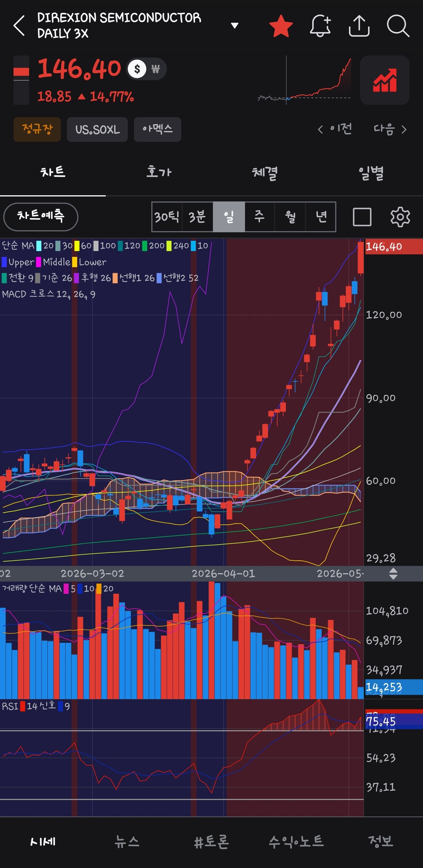Screen dimensions: 423x868
Task: Expand the stock name dropdown arrow
Action: pyautogui.click(x=235, y=25)
